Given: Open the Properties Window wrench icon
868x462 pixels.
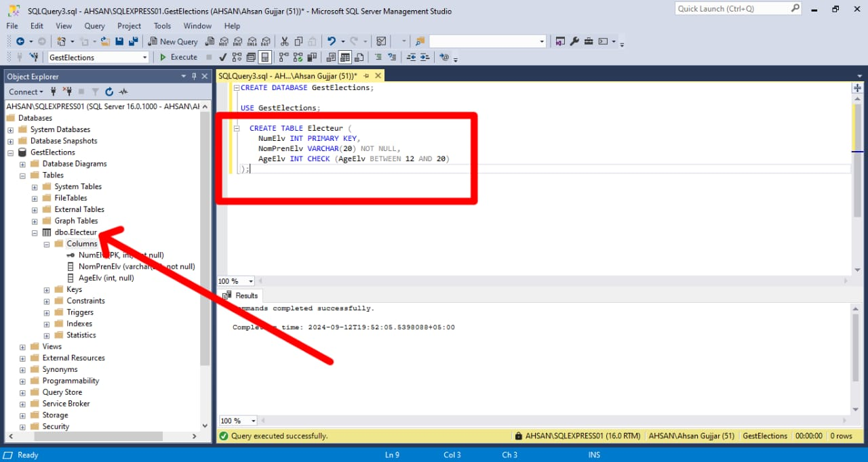Looking at the screenshot, I should click(x=574, y=41).
